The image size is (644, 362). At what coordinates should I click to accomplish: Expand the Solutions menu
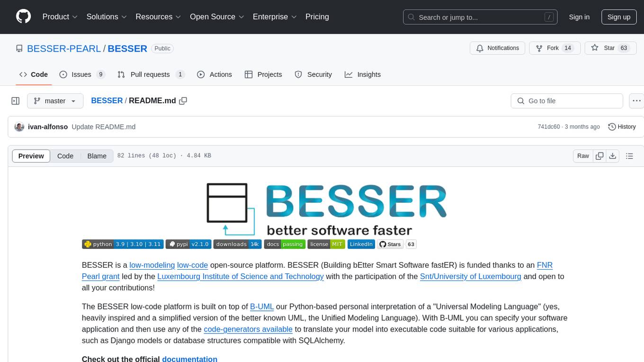pos(107,17)
